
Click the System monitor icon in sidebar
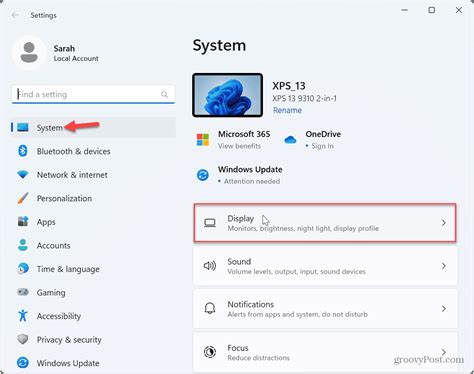point(23,127)
